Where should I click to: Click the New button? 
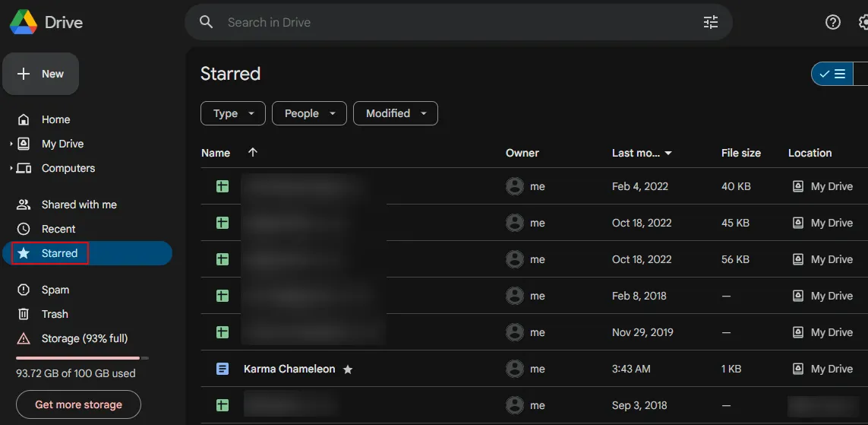click(x=40, y=74)
